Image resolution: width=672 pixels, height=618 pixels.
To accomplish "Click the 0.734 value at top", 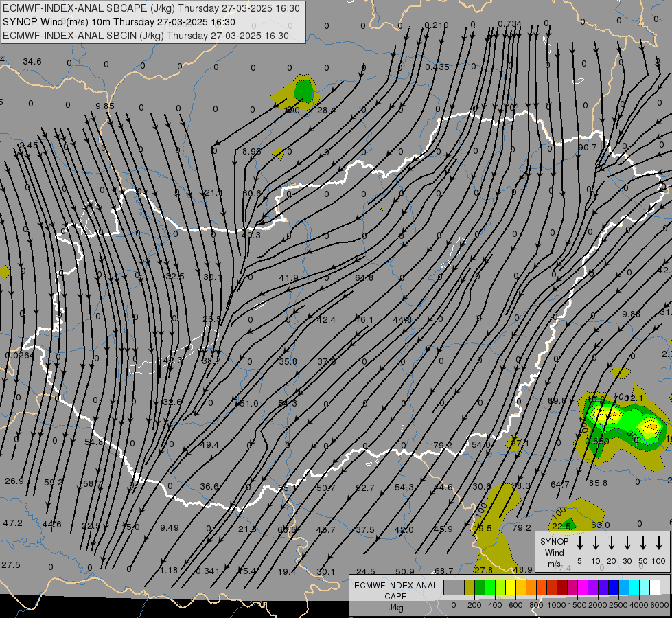I will tap(509, 23).
